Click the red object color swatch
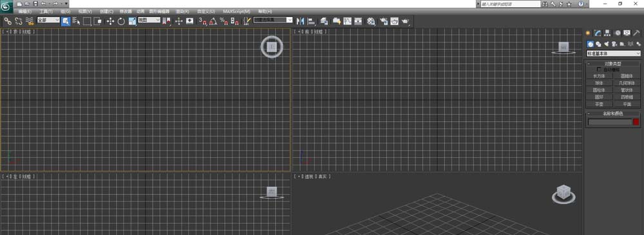Viewport: 644px width, 235px height. pos(636,122)
